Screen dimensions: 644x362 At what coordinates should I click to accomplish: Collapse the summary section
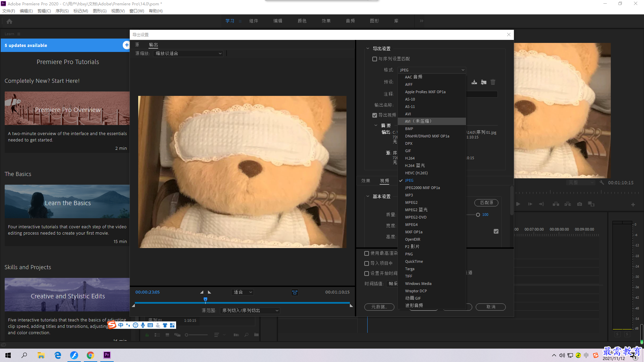pos(376,125)
